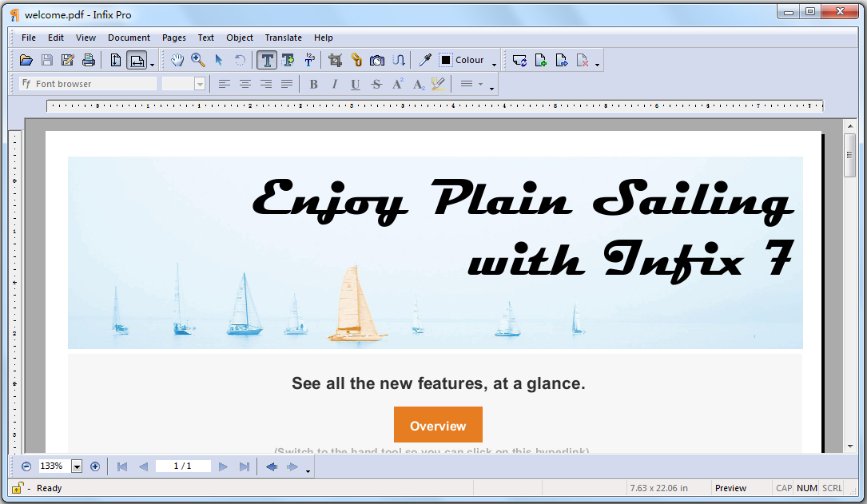Screen dimensions: 867x504
Task: Open the 133% zoom level dropdown
Action: 77,466
